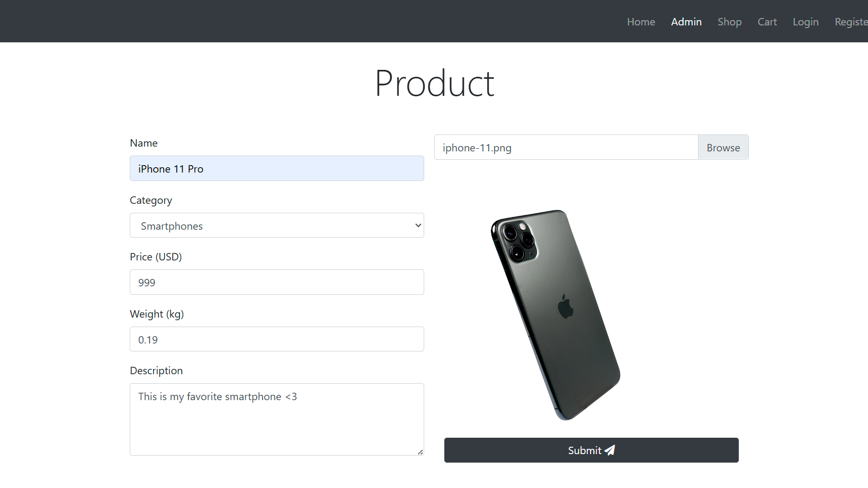This screenshot has height=488, width=868.
Task: Open the Admin section
Action: point(686,22)
